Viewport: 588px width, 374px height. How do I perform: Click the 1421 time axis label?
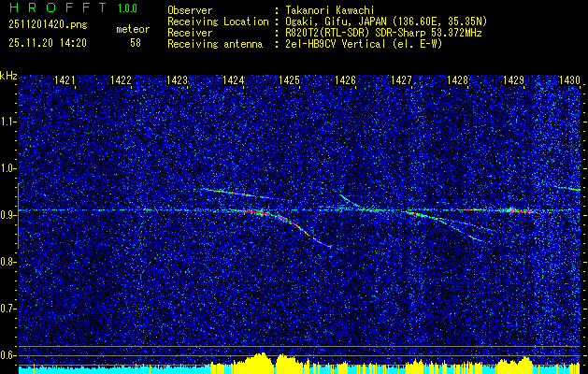[x=65, y=80]
